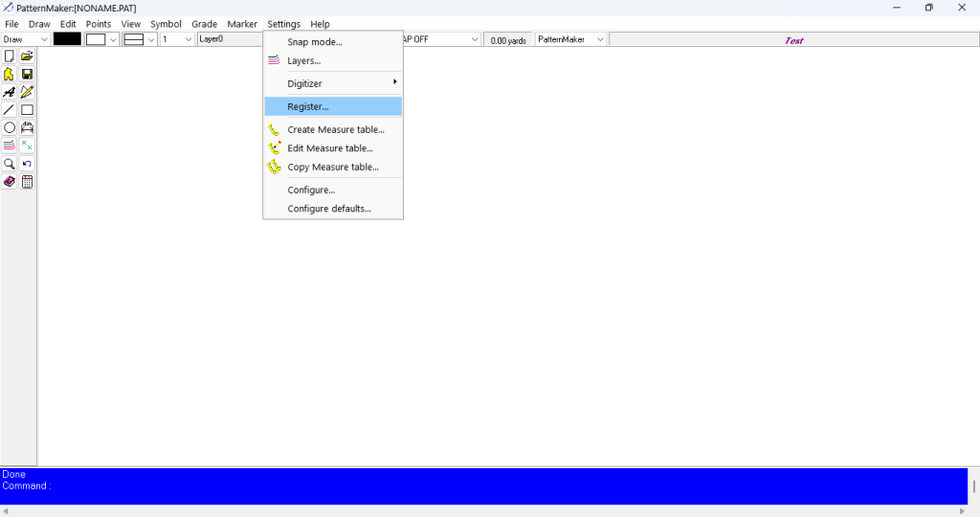The height and width of the screenshot is (517, 980).
Task: Click the Copy Measure table tape icon
Action: [274, 167]
